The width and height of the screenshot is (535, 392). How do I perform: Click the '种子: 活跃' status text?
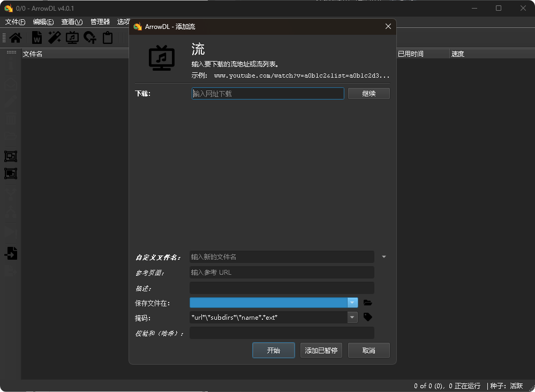click(507, 386)
